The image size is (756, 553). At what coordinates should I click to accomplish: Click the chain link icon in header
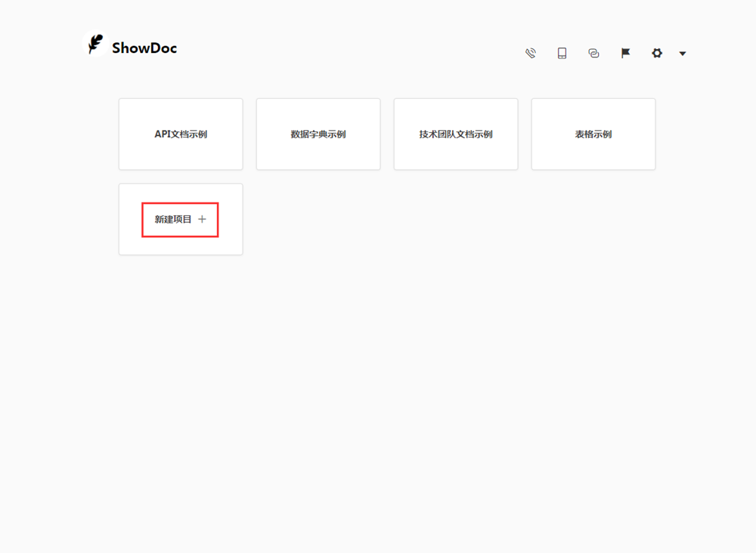click(x=593, y=53)
